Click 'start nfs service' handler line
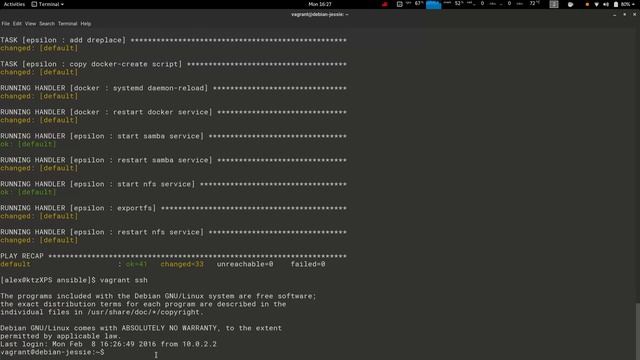This screenshot has height=360, width=640. [173, 184]
